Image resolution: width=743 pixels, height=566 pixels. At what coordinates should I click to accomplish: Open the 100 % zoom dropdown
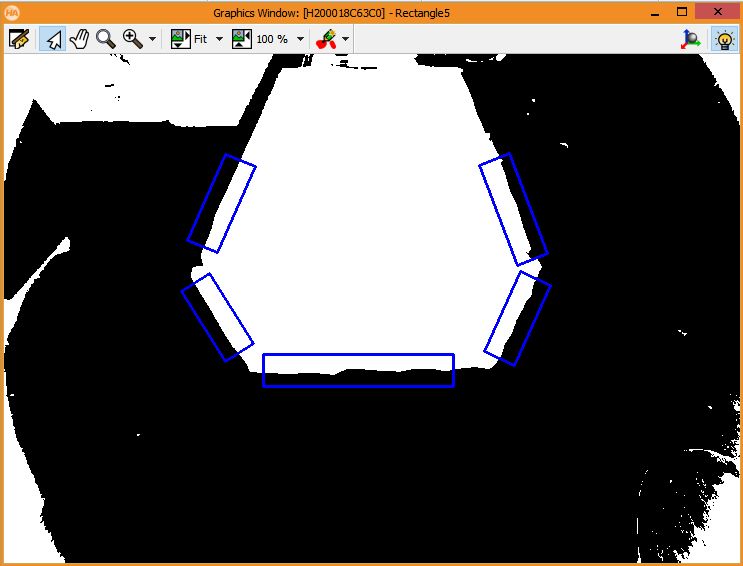[300, 39]
